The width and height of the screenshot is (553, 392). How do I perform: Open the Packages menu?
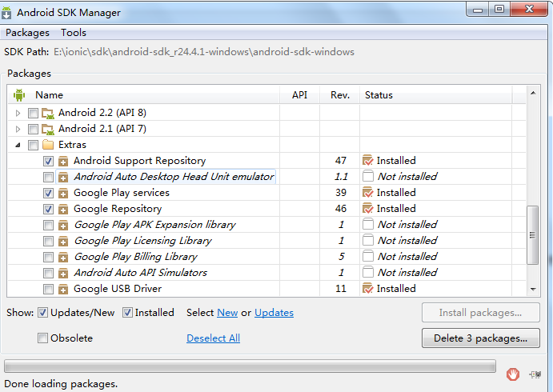(x=27, y=33)
